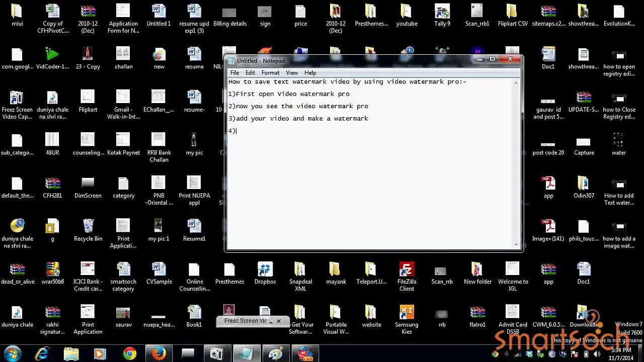Open Windows Media Player from the taskbar

[101, 354]
